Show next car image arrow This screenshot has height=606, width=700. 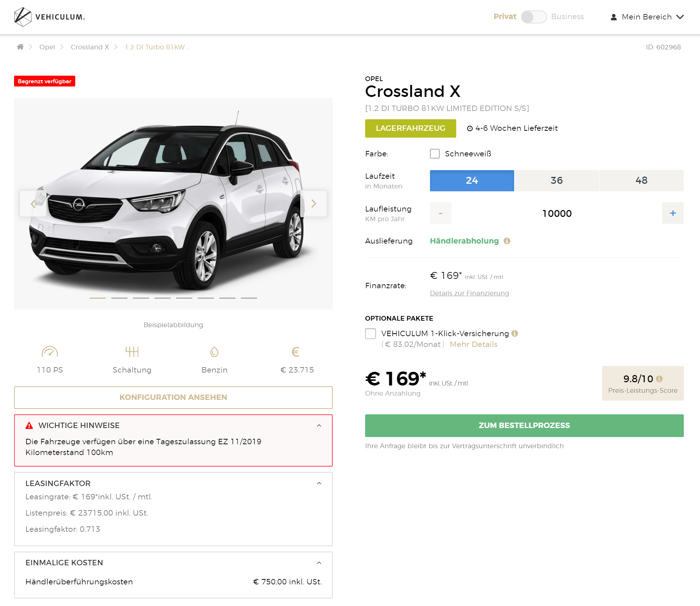(x=314, y=204)
